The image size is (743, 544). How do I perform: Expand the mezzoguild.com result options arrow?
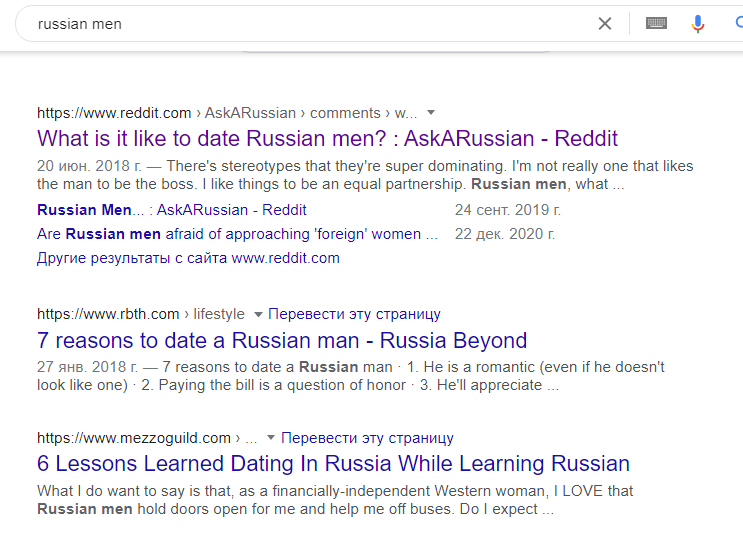[270, 438]
